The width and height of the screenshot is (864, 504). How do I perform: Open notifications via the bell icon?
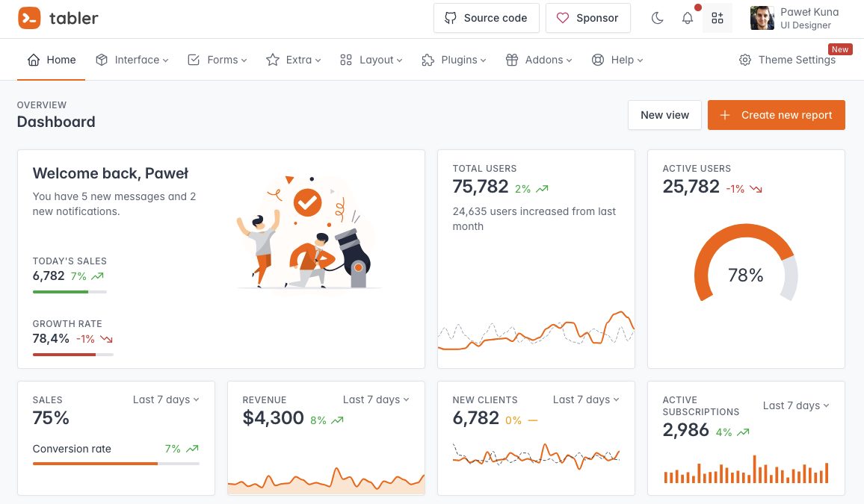point(687,18)
